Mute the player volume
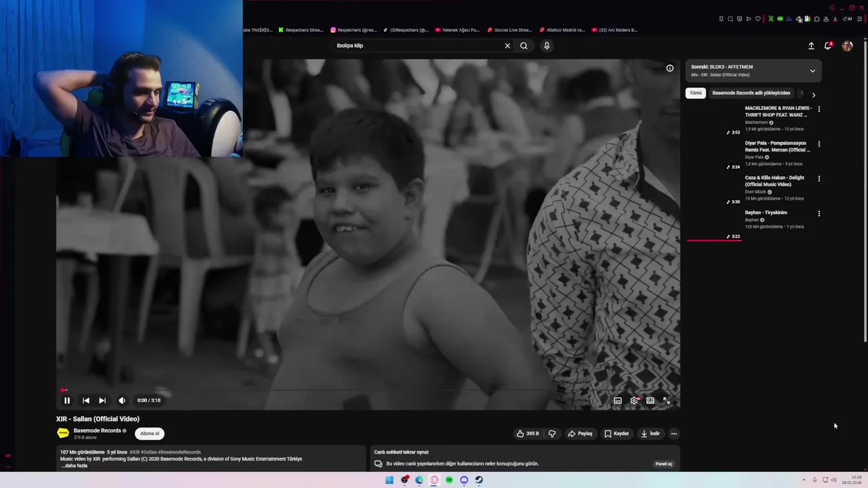Image resolution: width=868 pixels, height=488 pixels. [122, 401]
